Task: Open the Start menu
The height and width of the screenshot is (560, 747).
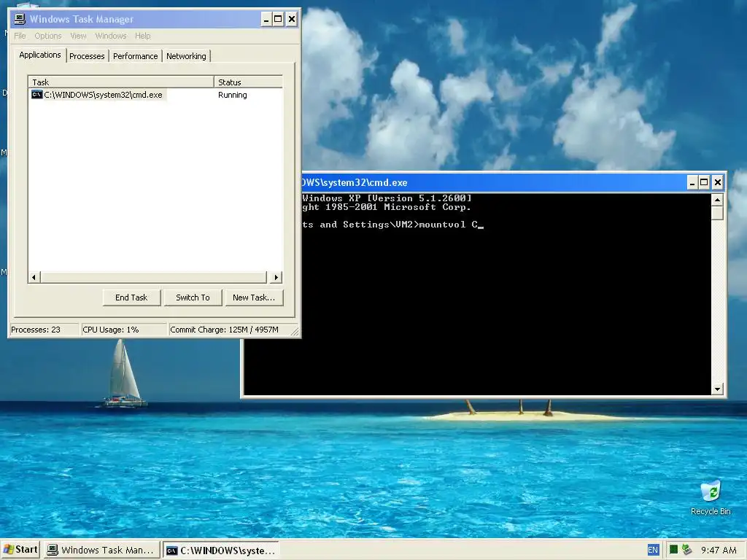Action: [x=20, y=550]
